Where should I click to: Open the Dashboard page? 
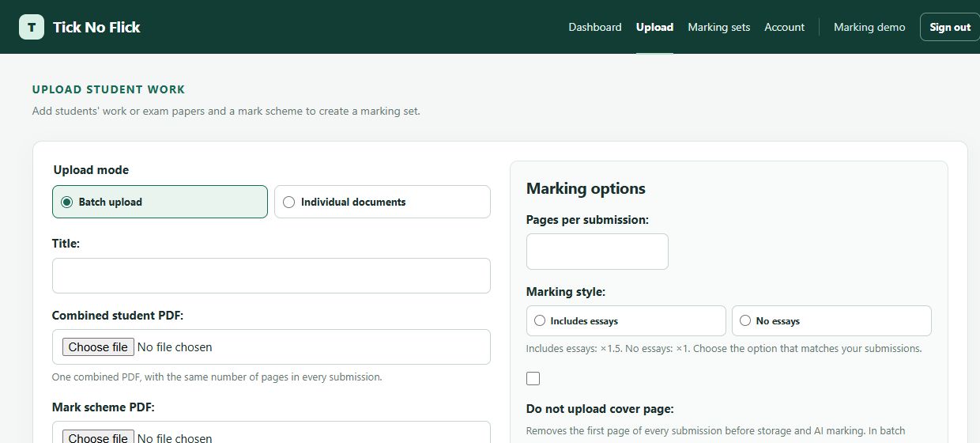pyautogui.click(x=595, y=27)
